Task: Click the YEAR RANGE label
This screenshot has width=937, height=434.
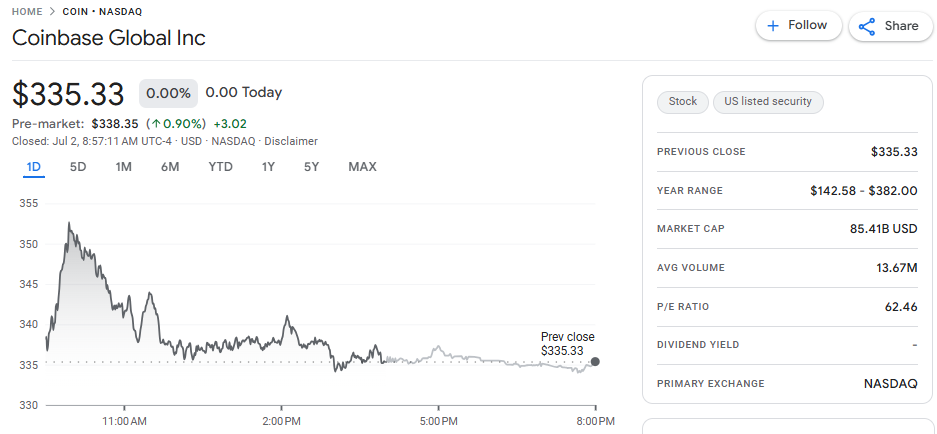Action: (690, 191)
